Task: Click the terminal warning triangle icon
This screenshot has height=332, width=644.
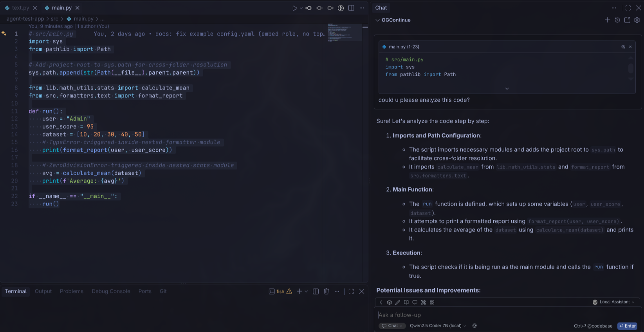Action: point(289,291)
